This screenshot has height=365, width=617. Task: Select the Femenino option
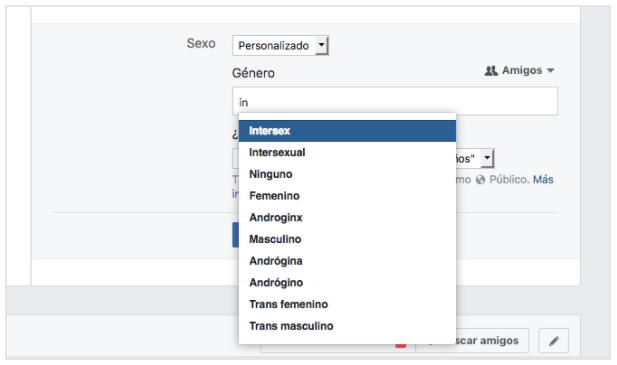[x=347, y=195]
